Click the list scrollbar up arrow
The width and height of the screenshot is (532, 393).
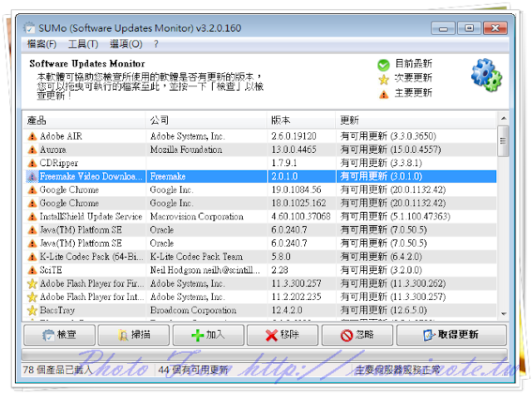point(504,118)
